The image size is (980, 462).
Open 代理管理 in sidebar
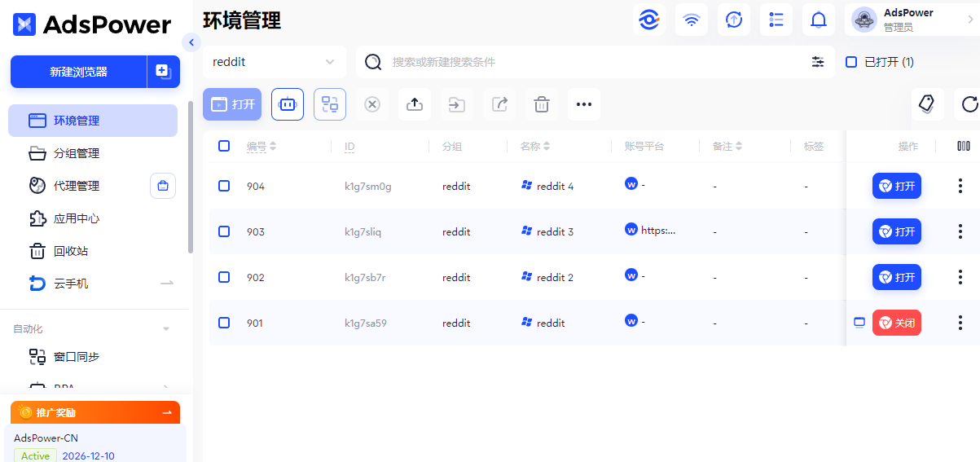(x=77, y=186)
